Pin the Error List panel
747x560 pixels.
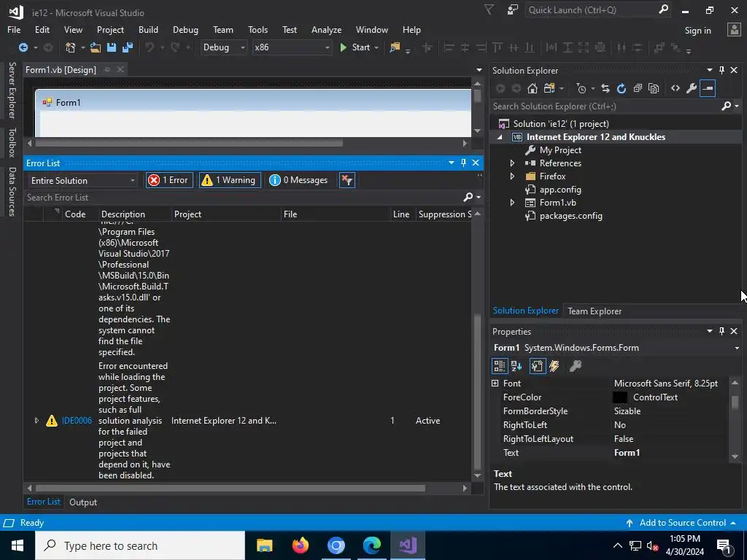pos(463,163)
